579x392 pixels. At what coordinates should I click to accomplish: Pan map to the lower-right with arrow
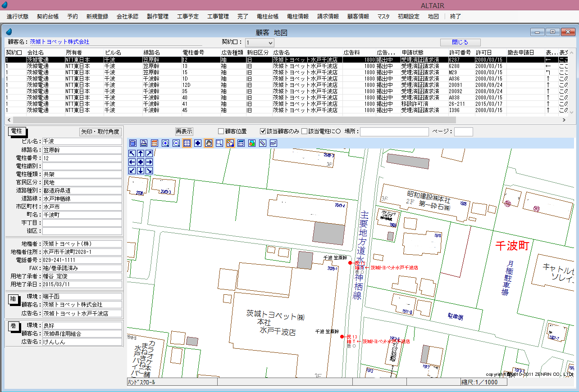[x=149, y=171]
